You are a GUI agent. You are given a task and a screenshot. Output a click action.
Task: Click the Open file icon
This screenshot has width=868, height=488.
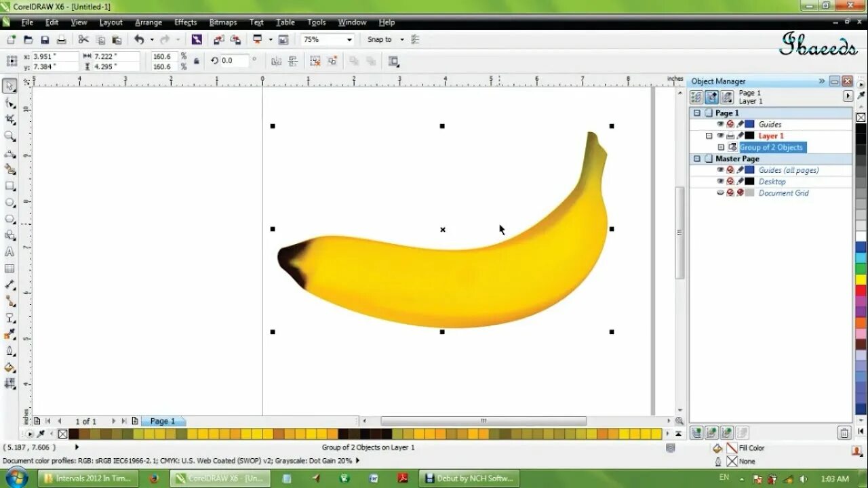28,40
